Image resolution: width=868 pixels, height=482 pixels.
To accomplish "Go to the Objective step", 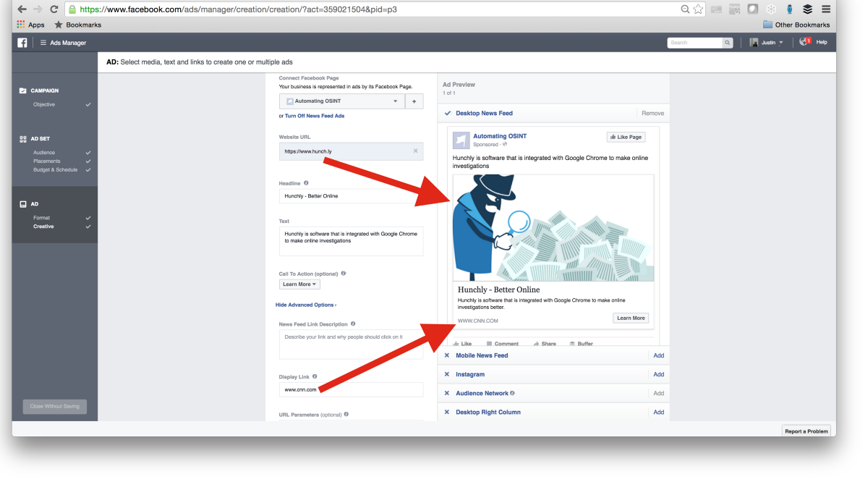I will [44, 104].
